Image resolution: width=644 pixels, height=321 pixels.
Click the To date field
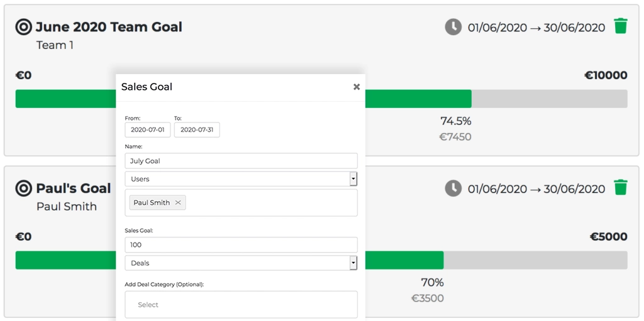(x=197, y=130)
